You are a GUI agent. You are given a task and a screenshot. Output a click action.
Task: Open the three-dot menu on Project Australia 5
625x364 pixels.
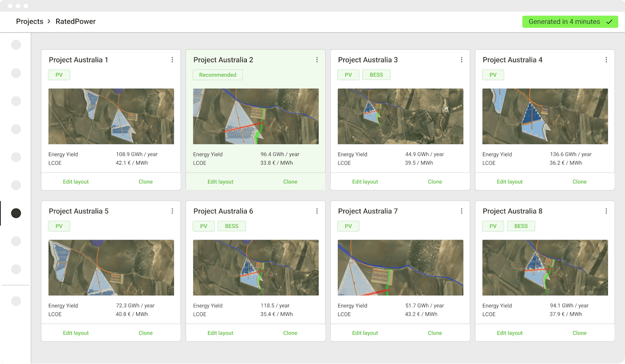point(172,211)
